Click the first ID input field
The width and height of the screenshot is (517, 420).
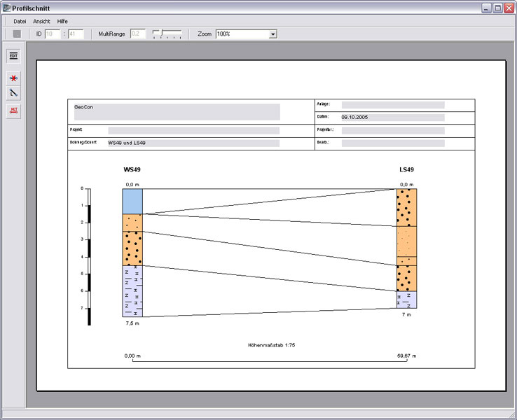[x=53, y=34]
